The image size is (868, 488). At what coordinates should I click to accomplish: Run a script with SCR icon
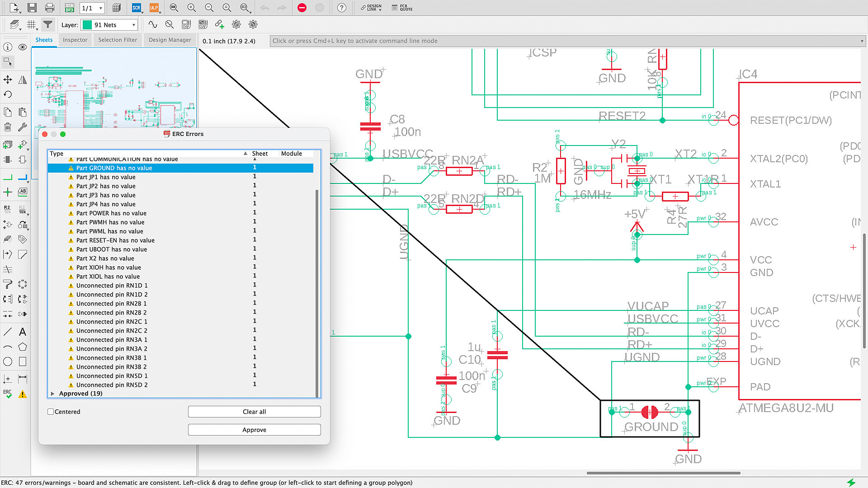pyautogui.click(x=137, y=8)
